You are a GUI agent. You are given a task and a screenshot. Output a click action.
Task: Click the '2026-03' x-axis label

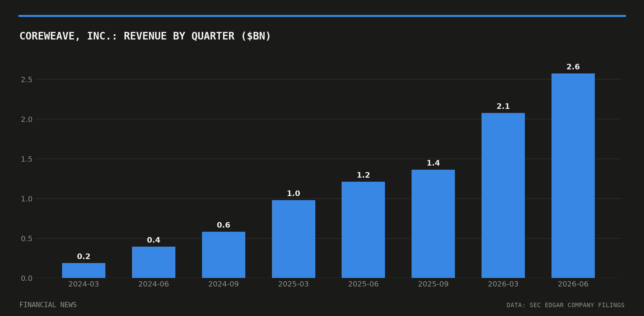tap(503, 284)
